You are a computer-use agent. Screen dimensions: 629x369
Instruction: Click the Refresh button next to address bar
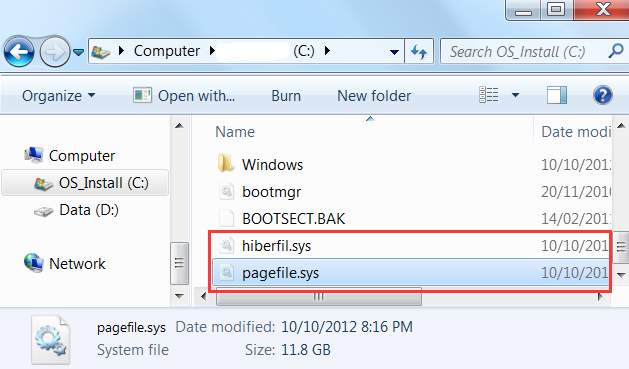tap(419, 51)
